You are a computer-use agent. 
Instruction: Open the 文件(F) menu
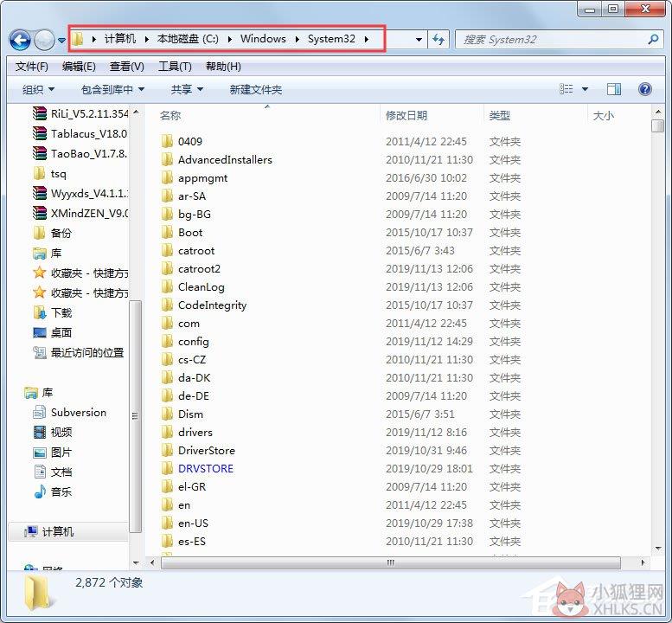point(31,67)
